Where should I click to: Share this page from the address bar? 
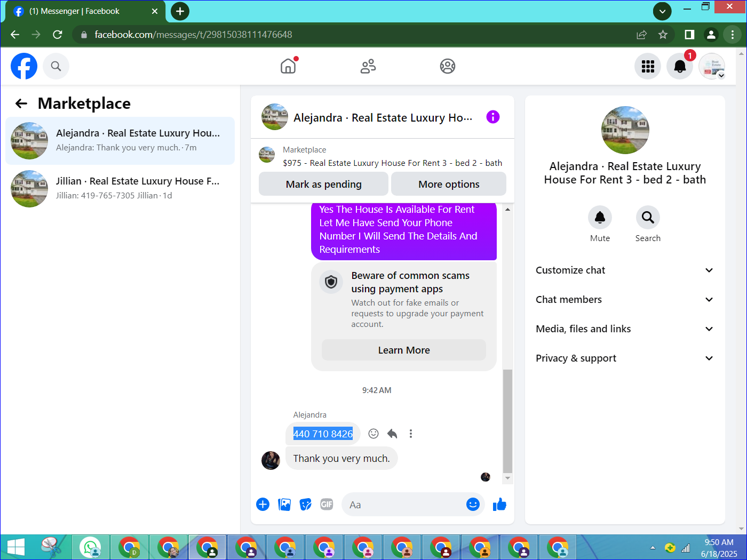tap(641, 35)
